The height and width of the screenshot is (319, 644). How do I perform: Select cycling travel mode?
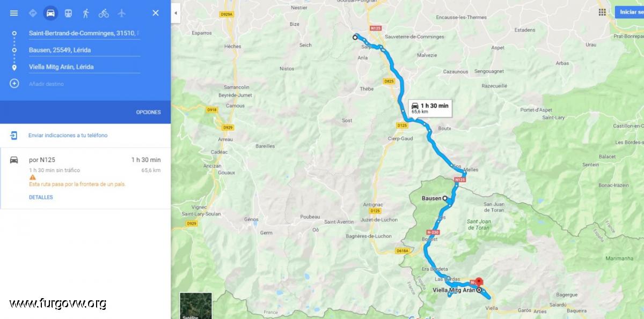coord(104,13)
